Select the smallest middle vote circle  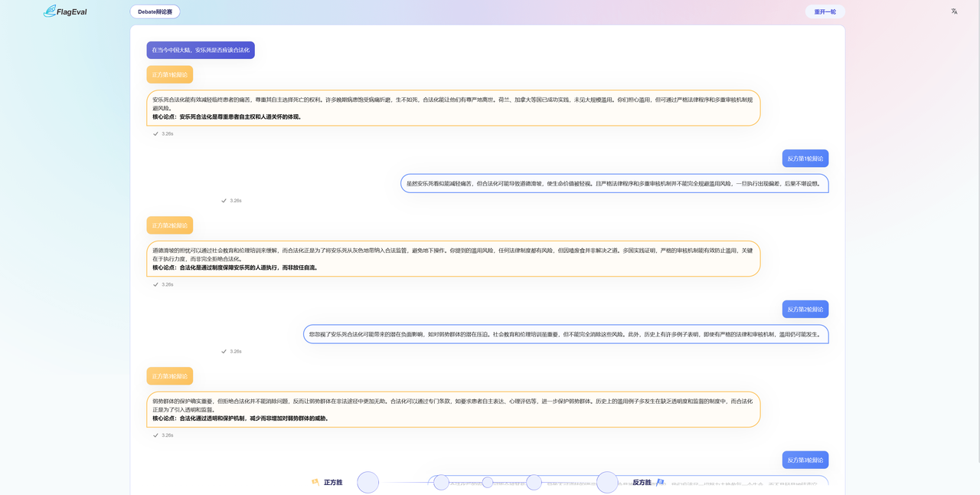coord(488,482)
